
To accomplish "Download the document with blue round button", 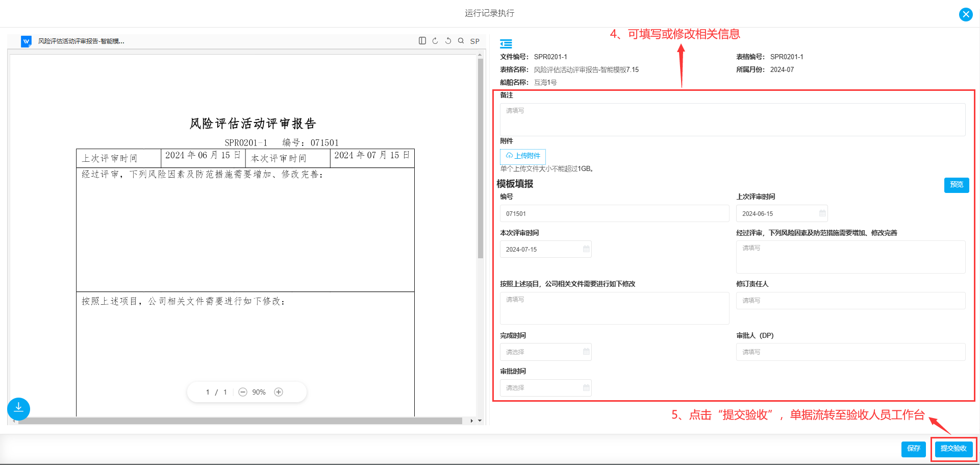I will [18, 409].
